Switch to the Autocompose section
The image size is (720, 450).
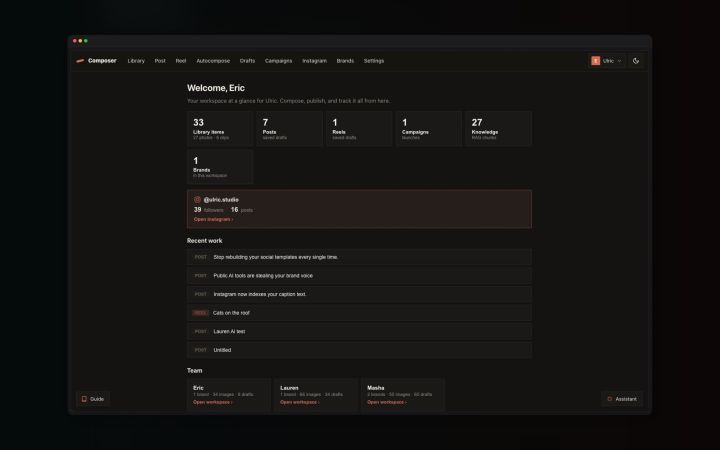tap(213, 61)
